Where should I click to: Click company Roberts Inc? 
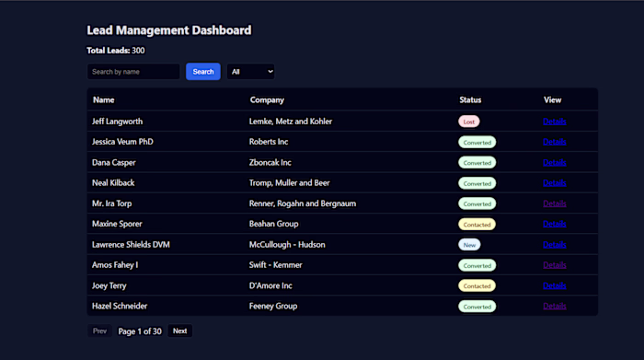tap(269, 142)
